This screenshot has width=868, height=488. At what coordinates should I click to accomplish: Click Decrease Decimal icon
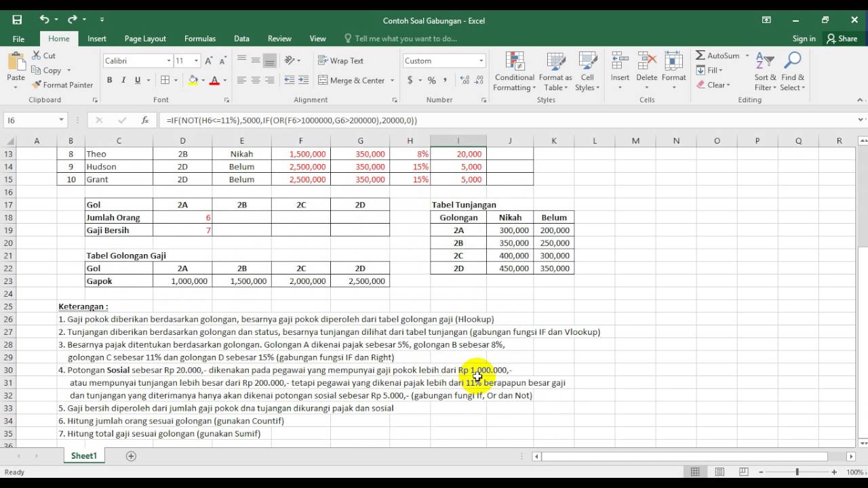pos(479,80)
